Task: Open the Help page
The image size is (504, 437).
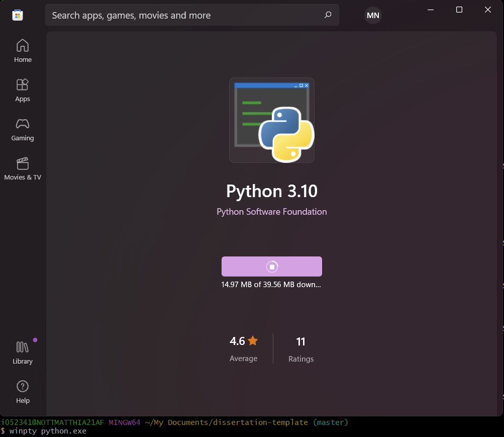Action: 23,392
